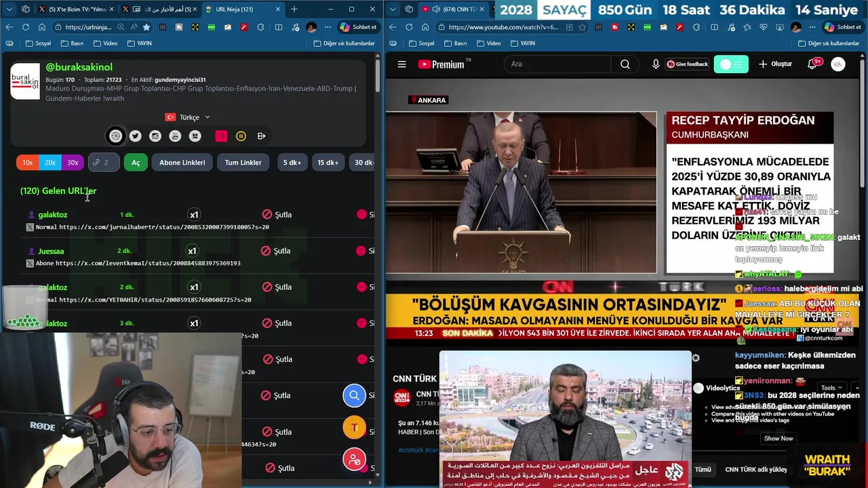The height and width of the screenshot is (488, 868).
Task: Expand 'Diğer sık kullanılanlar' in URL Ninja browser
Action: point(344,43)
